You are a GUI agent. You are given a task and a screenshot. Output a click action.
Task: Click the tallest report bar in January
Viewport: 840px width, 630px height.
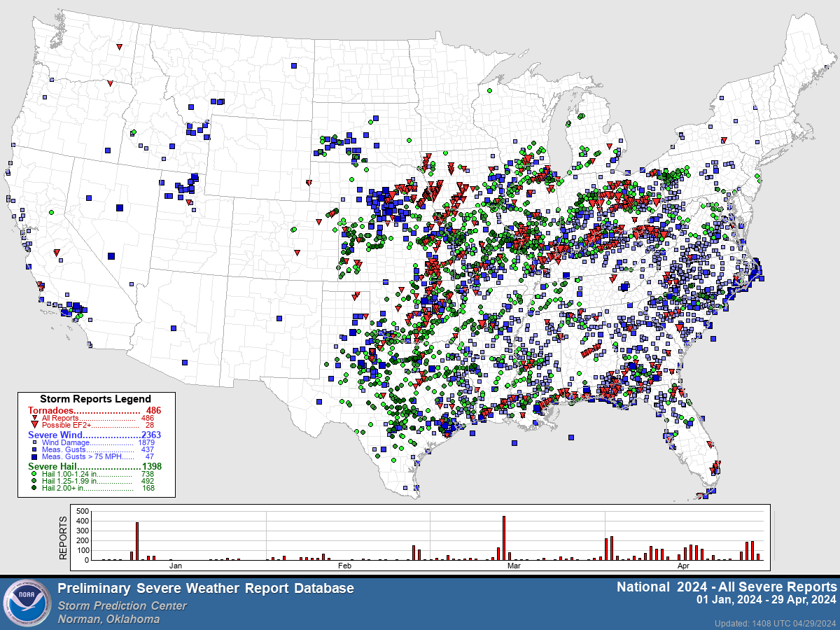[x=137, y=540]
